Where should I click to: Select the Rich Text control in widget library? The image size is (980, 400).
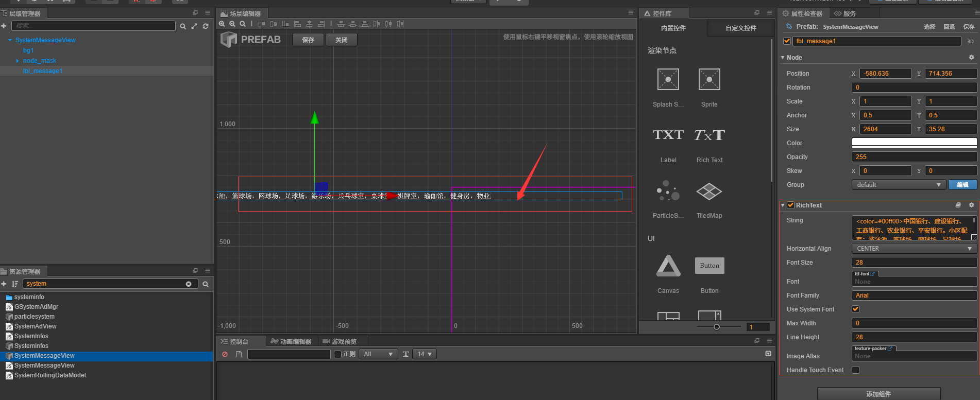pos(709,135)
